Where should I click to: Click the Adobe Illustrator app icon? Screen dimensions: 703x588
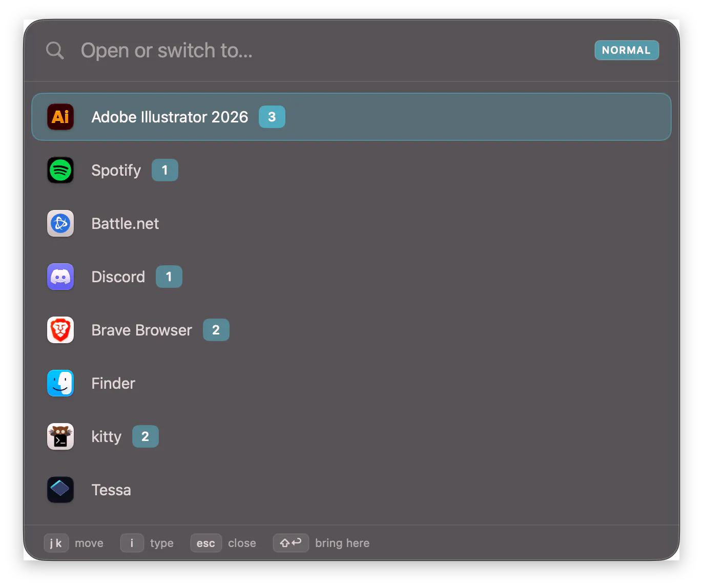(60, 117)
